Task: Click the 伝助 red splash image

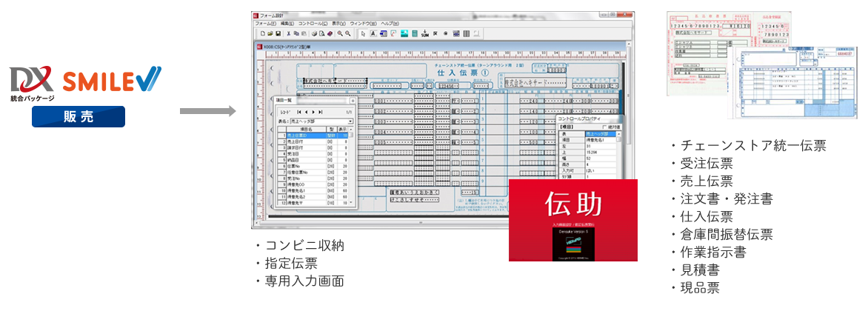Action: [x=573, y=220]
